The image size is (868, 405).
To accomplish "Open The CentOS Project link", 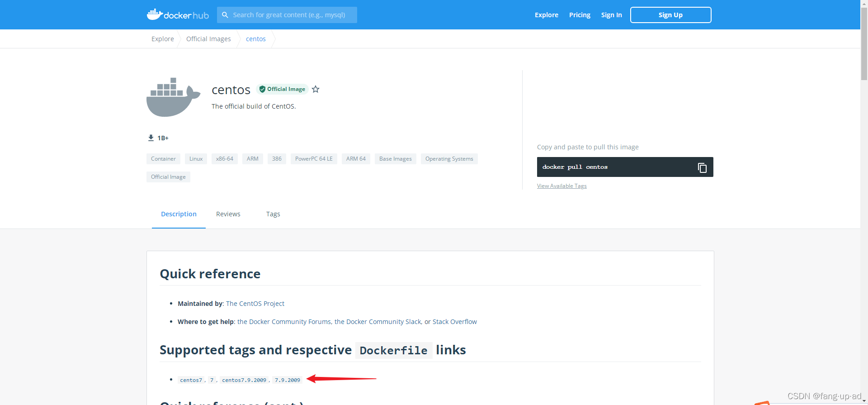I will 255,304.
